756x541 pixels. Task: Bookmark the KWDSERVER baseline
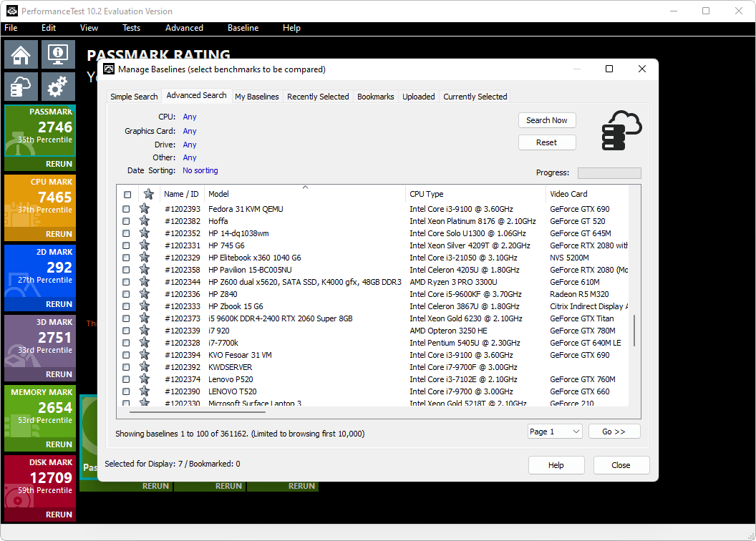click(144, 366)
